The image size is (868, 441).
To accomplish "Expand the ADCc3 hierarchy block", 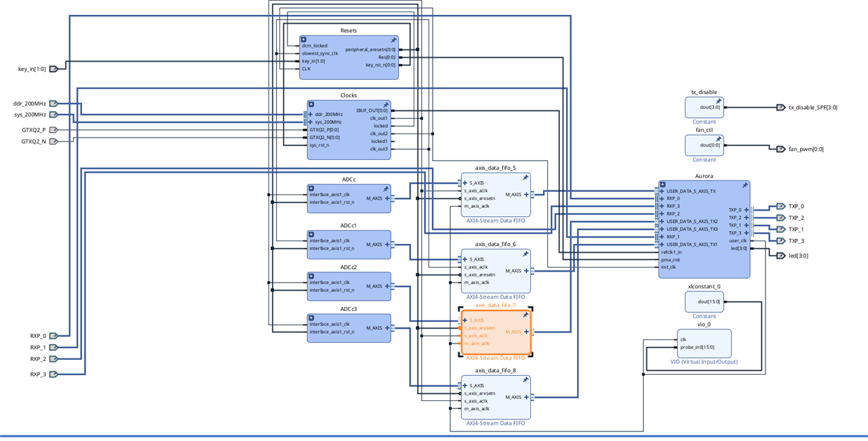I will tap(311, 318).
